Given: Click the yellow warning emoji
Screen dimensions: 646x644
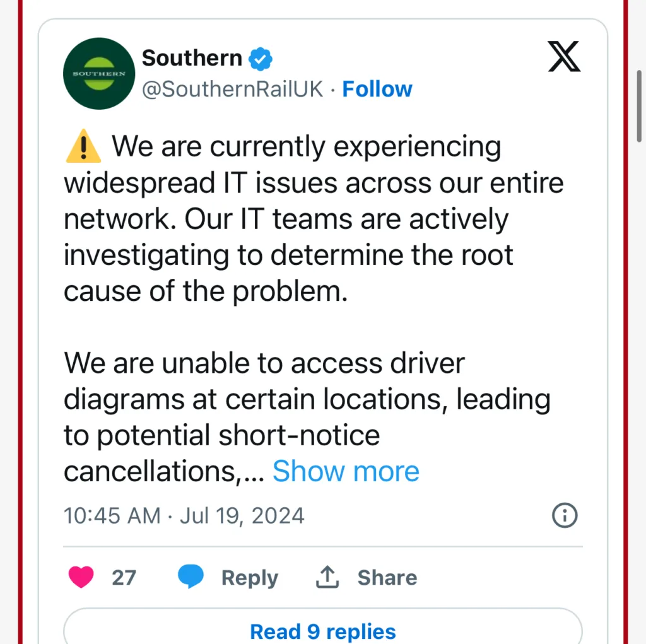Looking at the screenshot, I should tap(83, 148).
